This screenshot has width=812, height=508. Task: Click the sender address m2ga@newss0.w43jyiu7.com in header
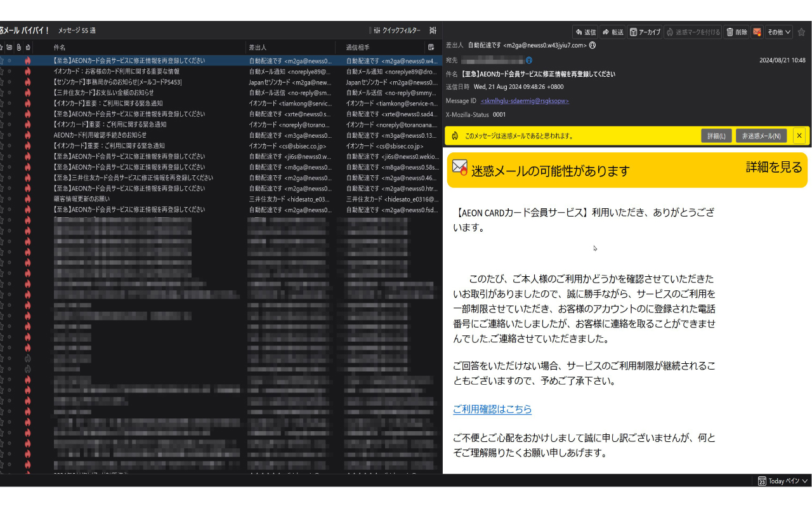coord(545,45)
